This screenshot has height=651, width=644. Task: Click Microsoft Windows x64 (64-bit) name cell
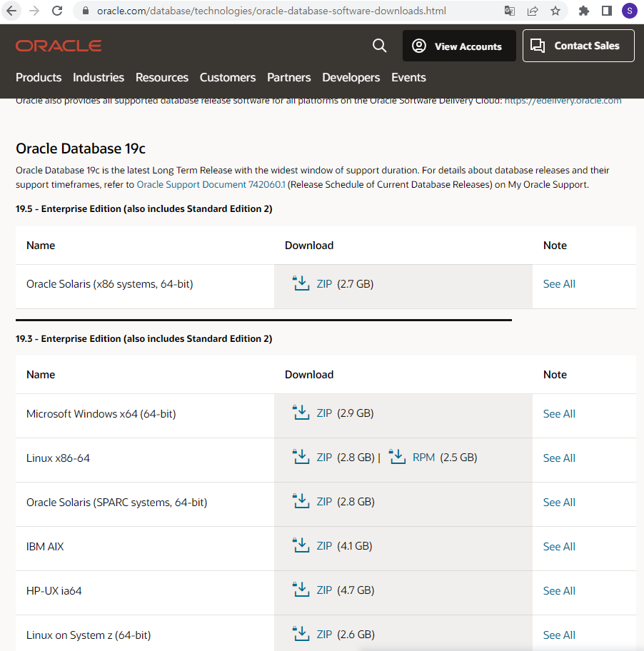tap(101, 414)
